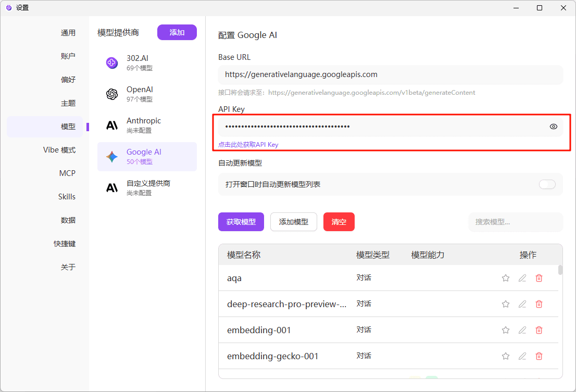Edit the embedding-gecko-001 model

(522, 357)
